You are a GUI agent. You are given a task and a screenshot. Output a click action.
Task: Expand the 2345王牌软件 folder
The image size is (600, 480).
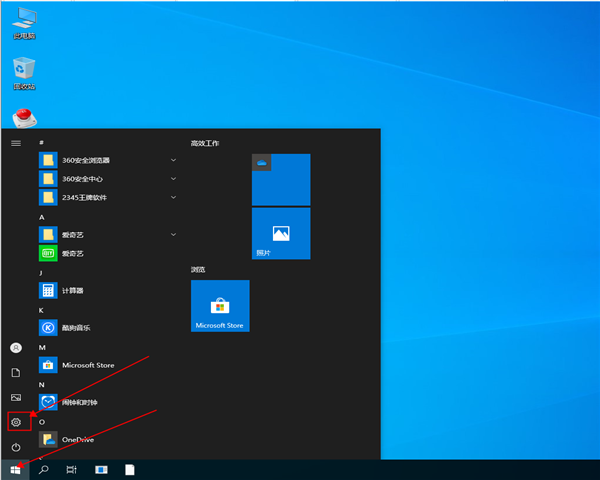tap(85, 197)
